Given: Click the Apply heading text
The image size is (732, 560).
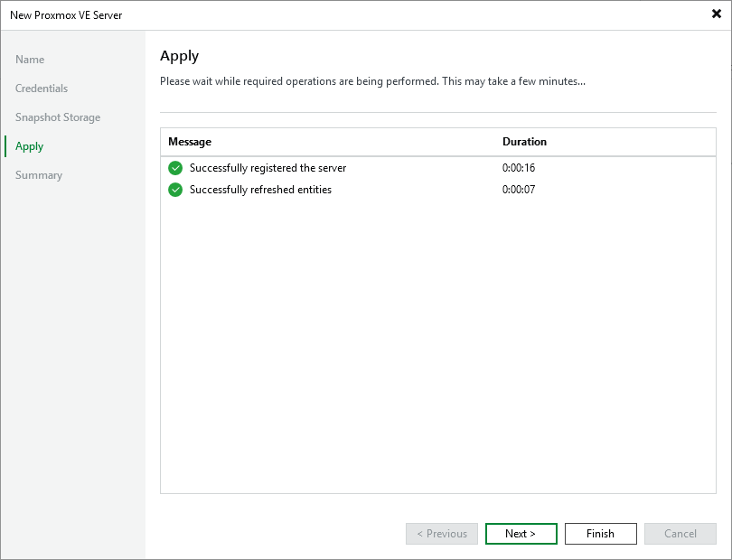Looking at the screenshot, I should click(179, 56).
